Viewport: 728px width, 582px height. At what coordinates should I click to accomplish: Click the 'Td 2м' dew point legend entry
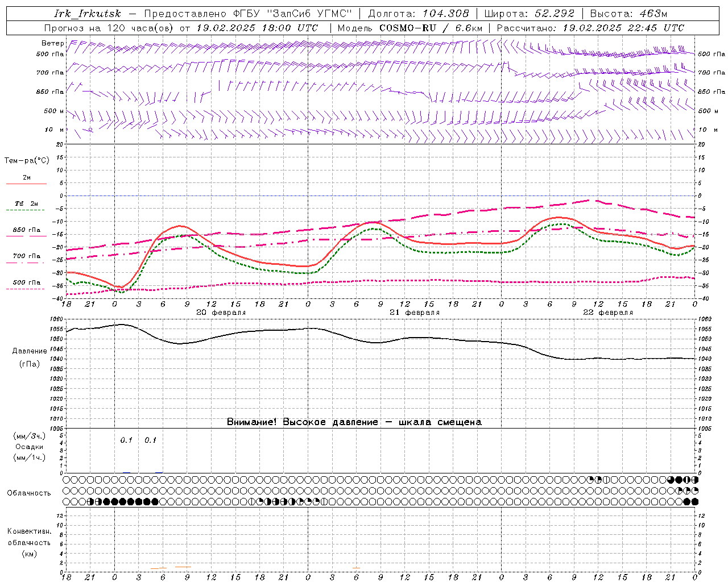click(26, 206)
